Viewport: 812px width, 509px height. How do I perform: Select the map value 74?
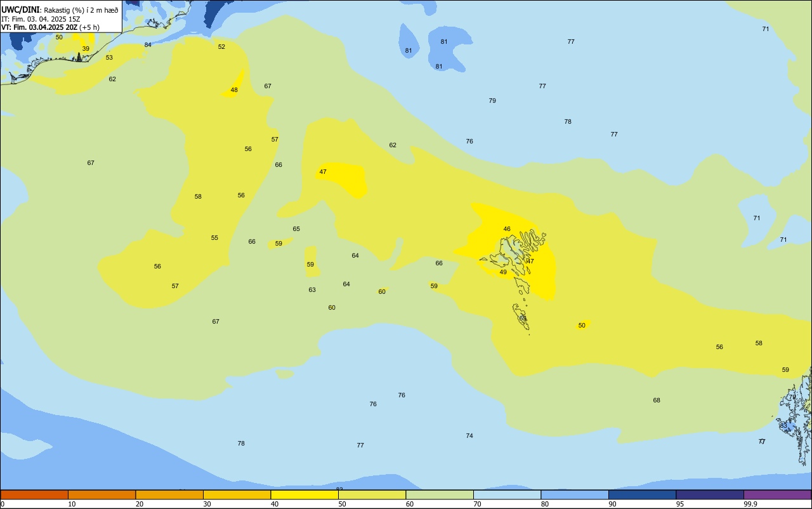coord(469,436)
